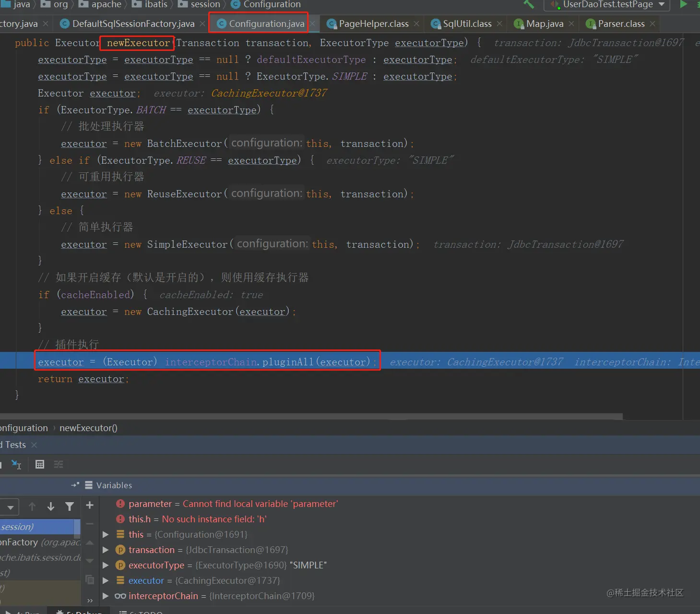Image resolution: width=700 pixels, height=614 pixels.
Task: Open the UserDaoTest.testPage run configuration dropdown
Action: coord(607,4)
